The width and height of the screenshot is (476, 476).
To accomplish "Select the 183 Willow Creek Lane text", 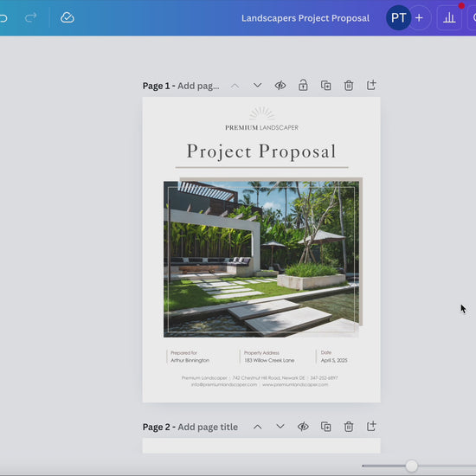I will click(269, 360).
